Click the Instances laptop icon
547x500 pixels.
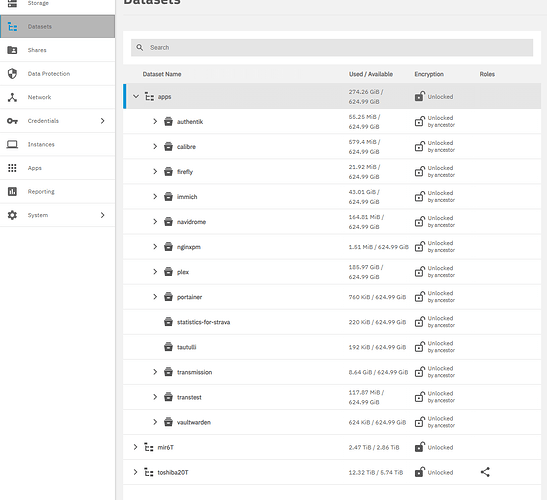(12, 144)
